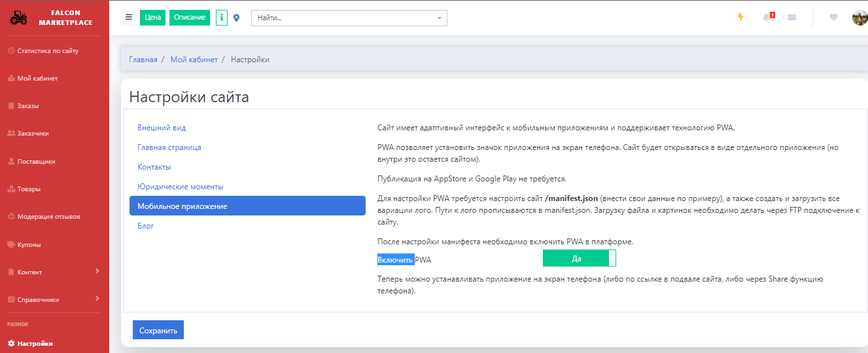Screen dimensions: 868x353
Task: Click the favorites heart icon
Action: 833,18
